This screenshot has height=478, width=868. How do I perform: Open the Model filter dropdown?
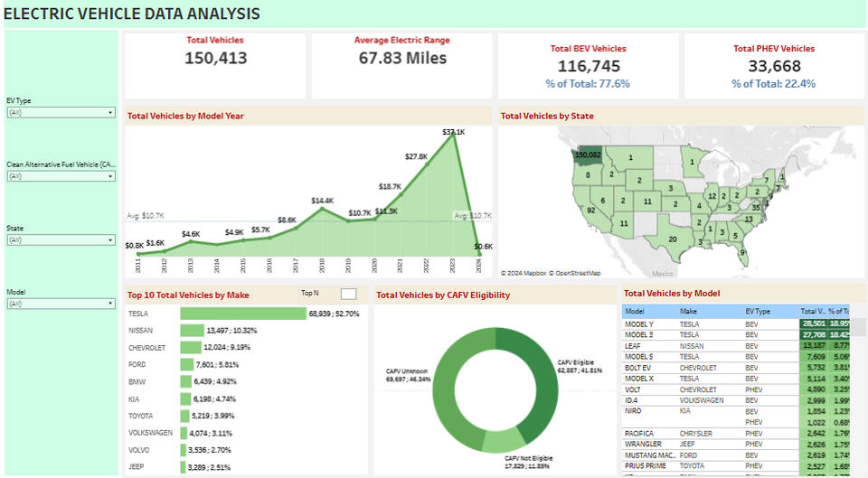point(61,305)
